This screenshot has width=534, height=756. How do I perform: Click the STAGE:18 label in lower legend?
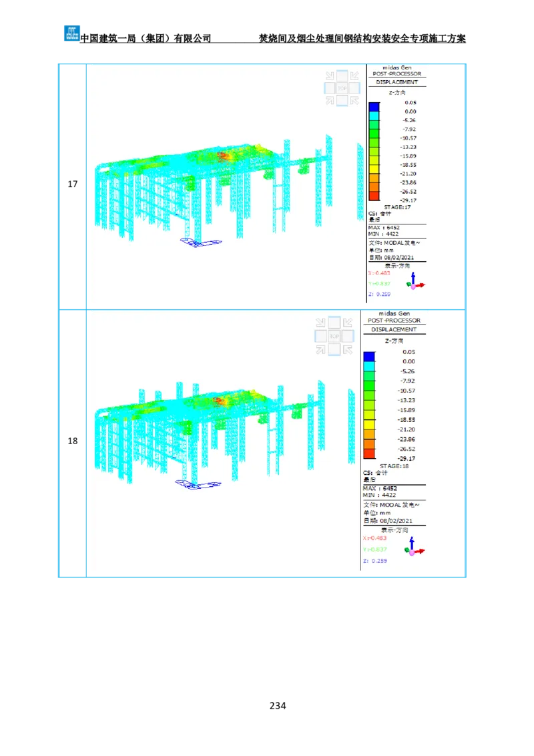pyautogui.click(x=394, y=465)
